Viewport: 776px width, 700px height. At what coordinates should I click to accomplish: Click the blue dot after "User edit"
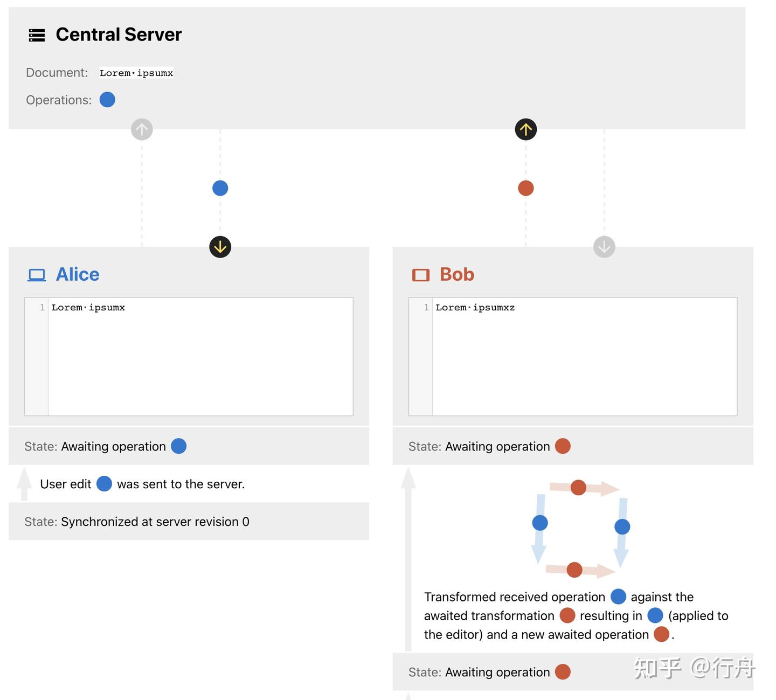[104, 484]
